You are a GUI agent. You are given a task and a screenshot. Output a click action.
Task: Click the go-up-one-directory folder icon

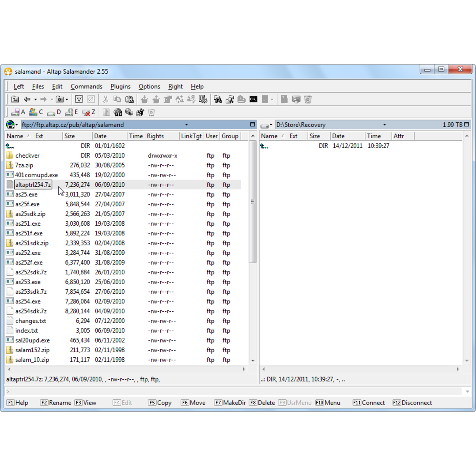(15, 99)
